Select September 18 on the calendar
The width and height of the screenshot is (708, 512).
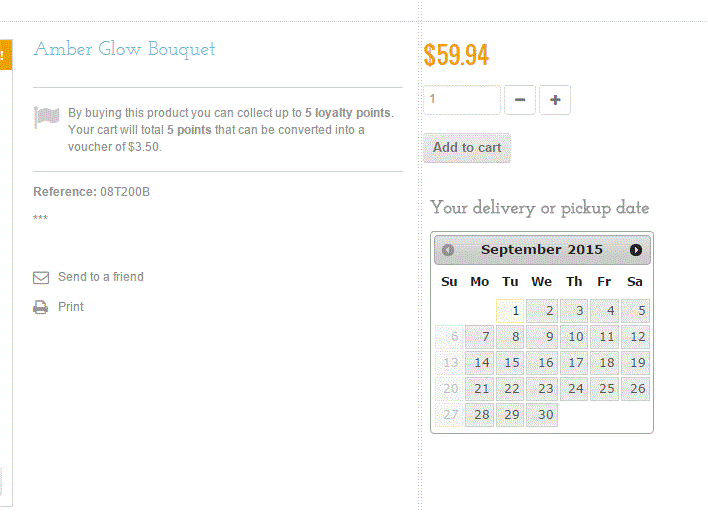[x=604, y=363]
